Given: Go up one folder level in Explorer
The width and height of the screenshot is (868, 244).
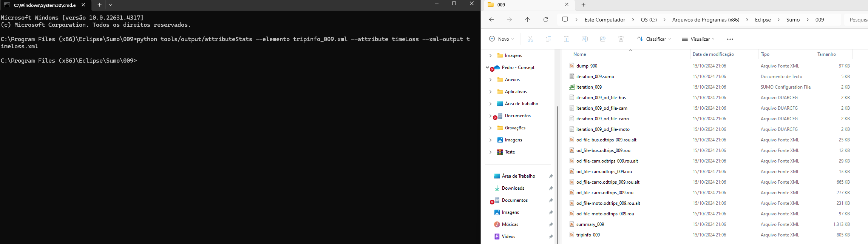Looking at the screenshot, I should click(527, 20).
